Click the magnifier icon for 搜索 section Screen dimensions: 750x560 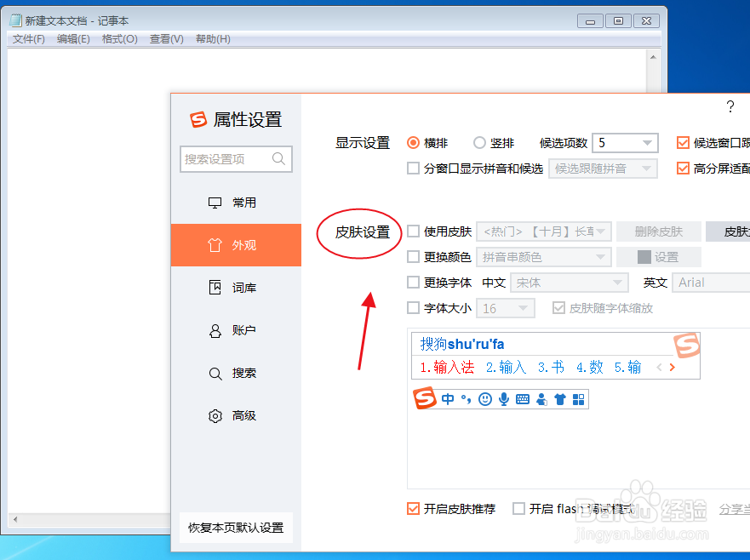pos(215,374)
